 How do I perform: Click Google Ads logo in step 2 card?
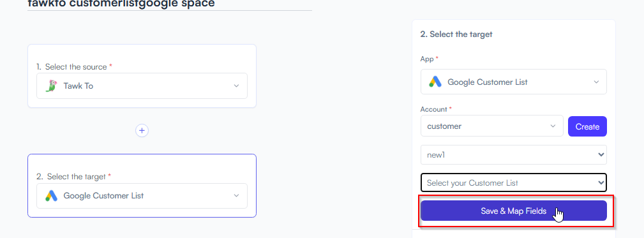tap(51, 196)
